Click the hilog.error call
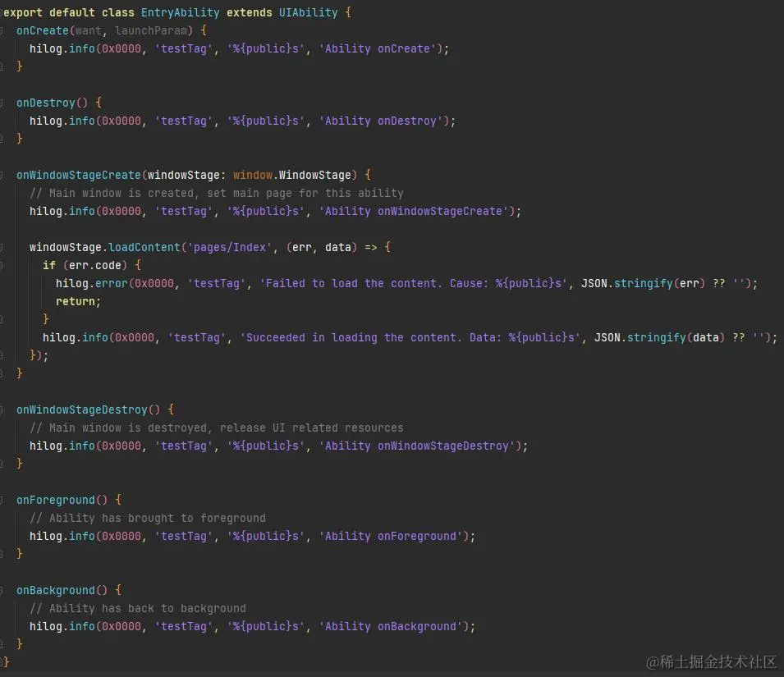 (x=91, y=283)
